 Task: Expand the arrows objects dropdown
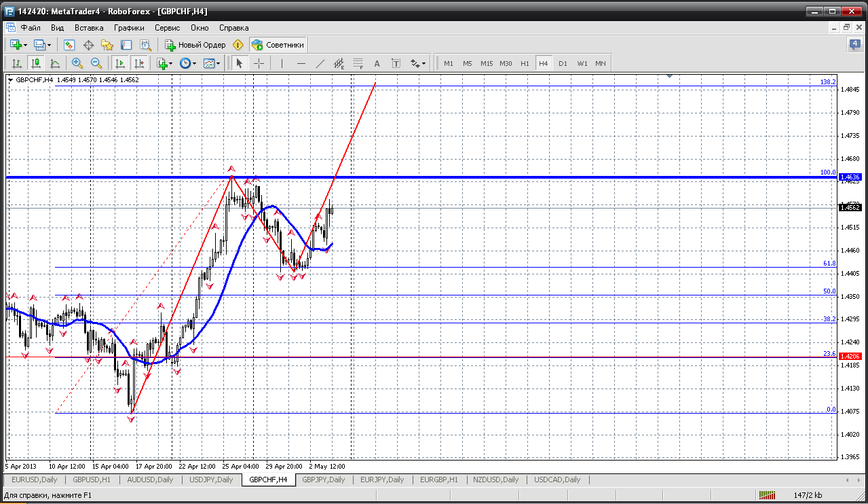424,63
